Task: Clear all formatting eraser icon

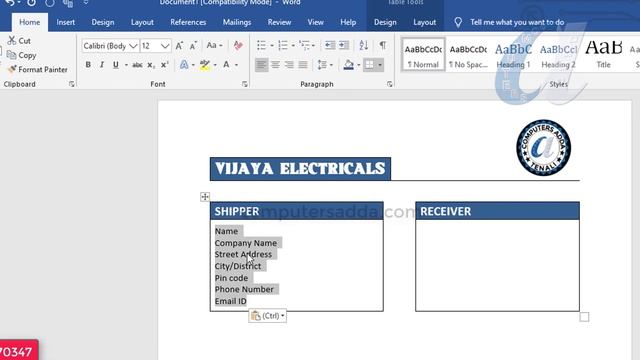Action: point(238,45)
